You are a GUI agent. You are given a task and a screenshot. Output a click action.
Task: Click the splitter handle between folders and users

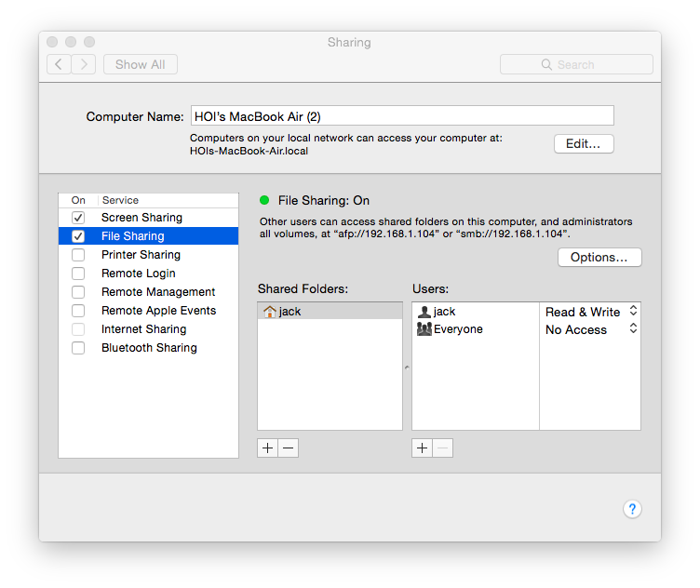(407, 367)
